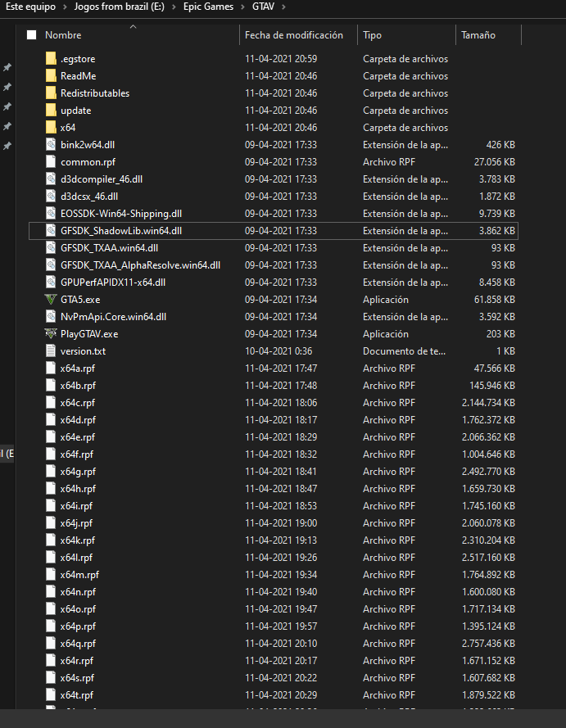Click the EOSSDK-Win64-Shipping.dll file icon
This screenshot has height=728, width=566.
(51, 213)
